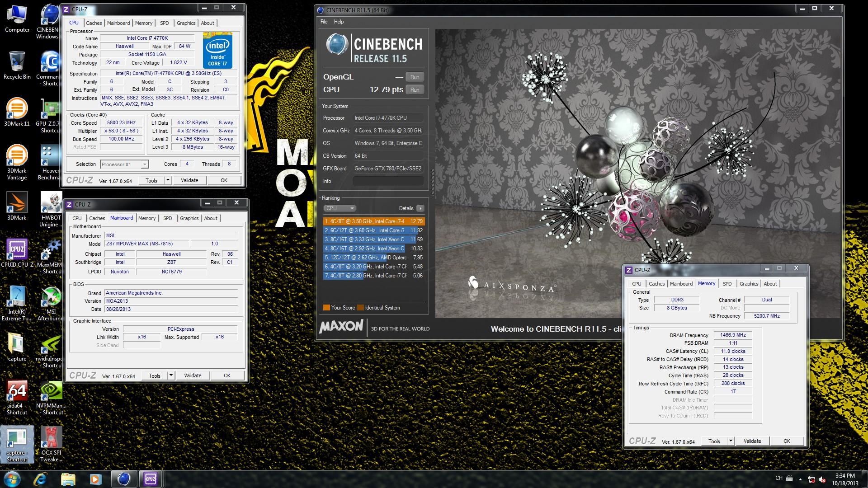The width and height of the screenshot is (868, 488).
Task: Open the NVPMManager shortcut icon
Action: 51,398
